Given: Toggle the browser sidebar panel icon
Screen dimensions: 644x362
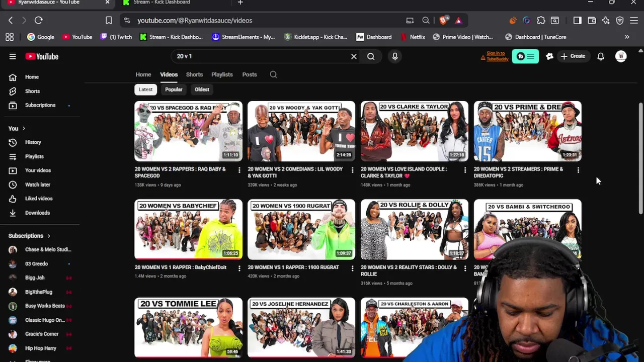Looking at the screenshot, I should click(577, 20).
